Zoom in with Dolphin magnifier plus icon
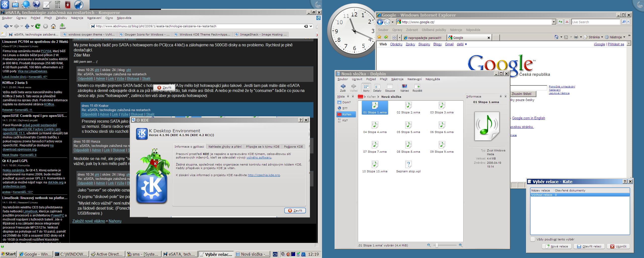 [460, 245]
